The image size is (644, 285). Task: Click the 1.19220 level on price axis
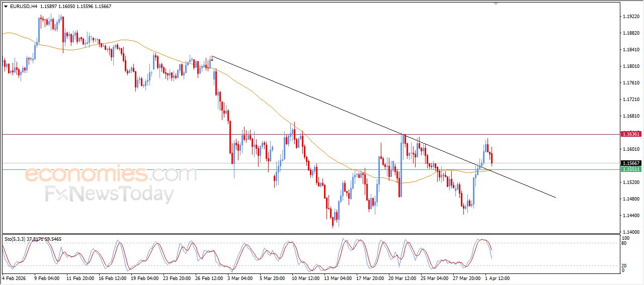point(631,17)
